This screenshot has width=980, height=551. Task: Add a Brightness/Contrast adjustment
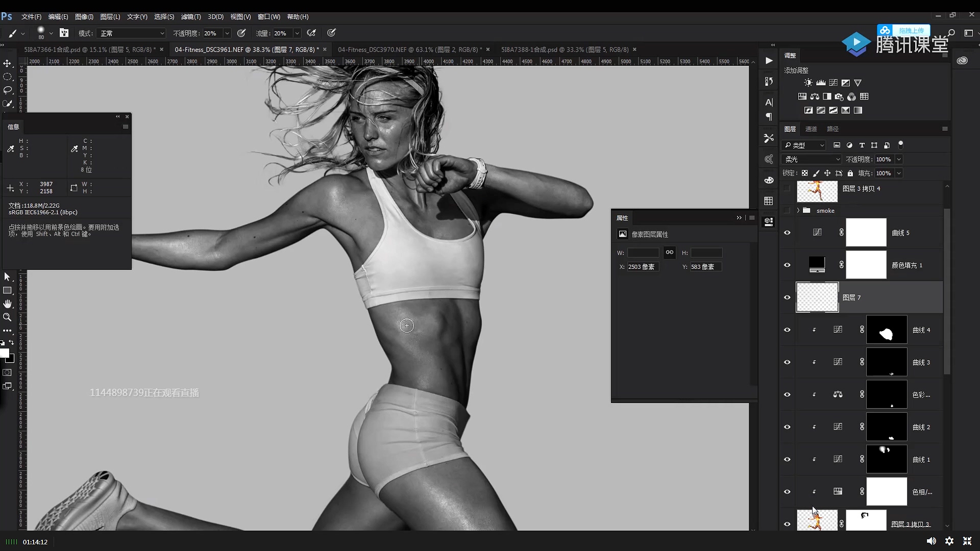click(808, 83)
